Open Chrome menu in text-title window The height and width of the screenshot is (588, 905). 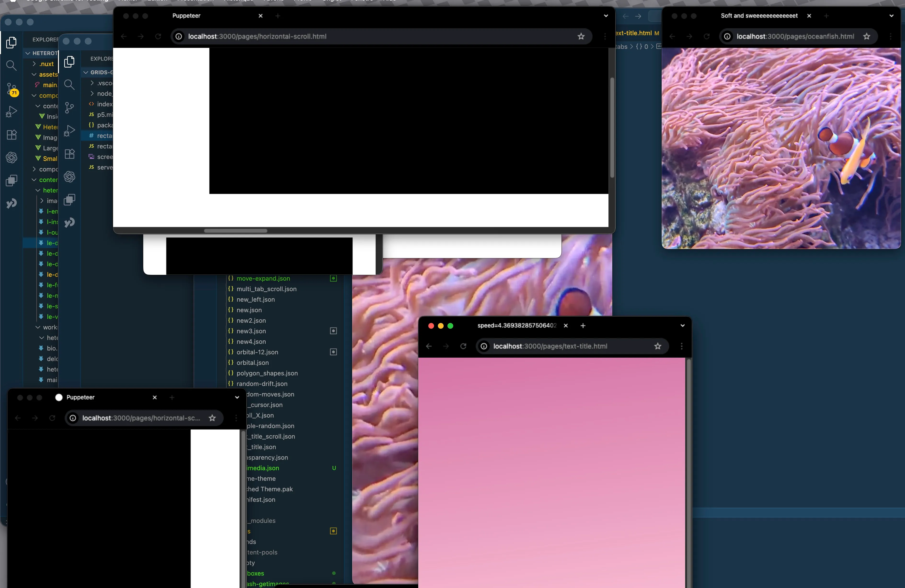tap(682, 346)
